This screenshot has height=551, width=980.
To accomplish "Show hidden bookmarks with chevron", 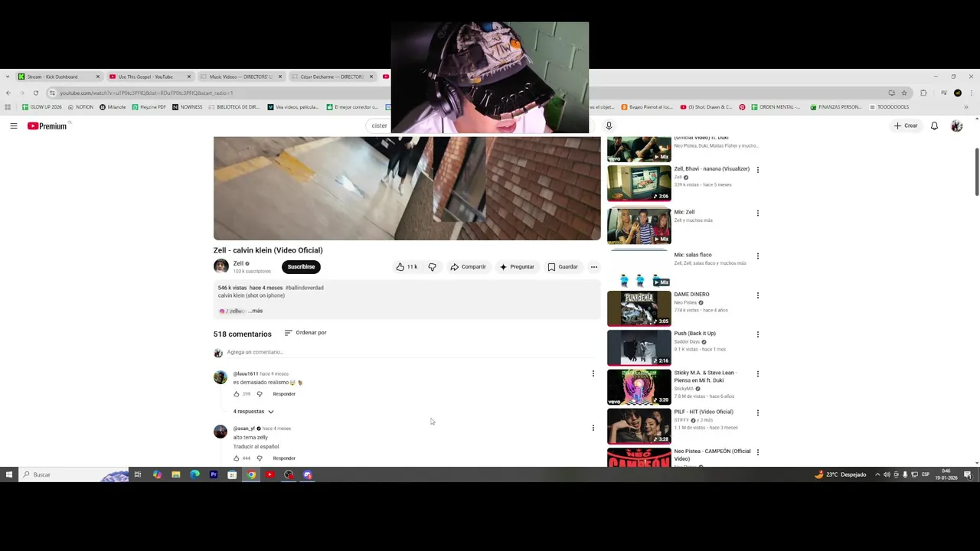I will pos(965,107).
